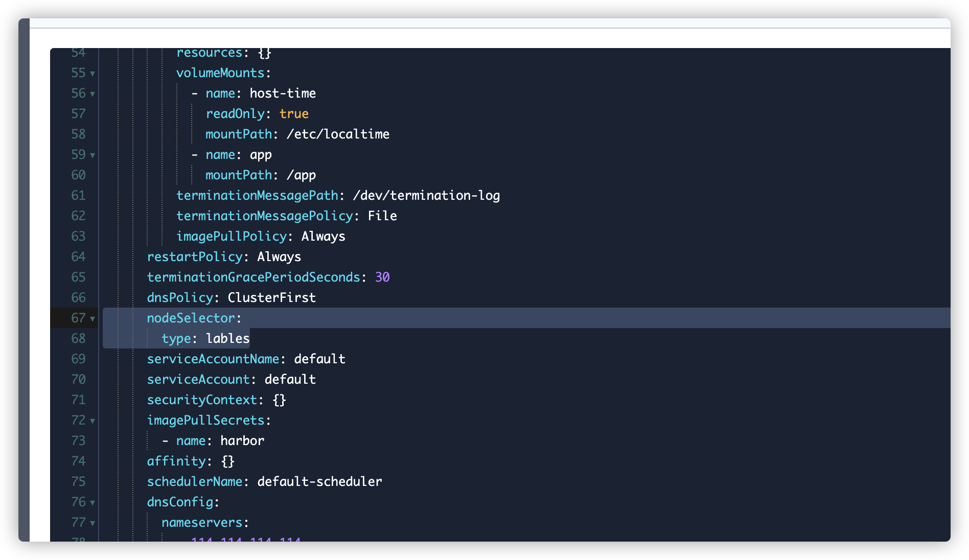
Task: Place cursor on host-time value
Action: [283, 94]
